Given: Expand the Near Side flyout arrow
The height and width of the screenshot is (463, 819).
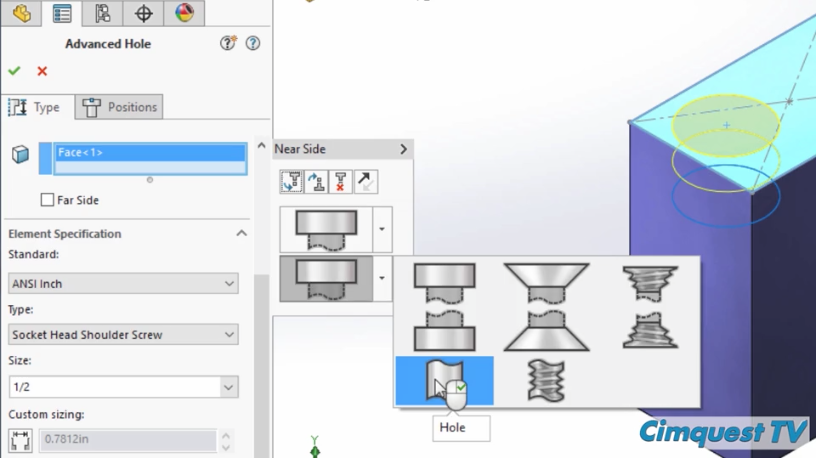Looking at the screenshot, I should 403,149.
